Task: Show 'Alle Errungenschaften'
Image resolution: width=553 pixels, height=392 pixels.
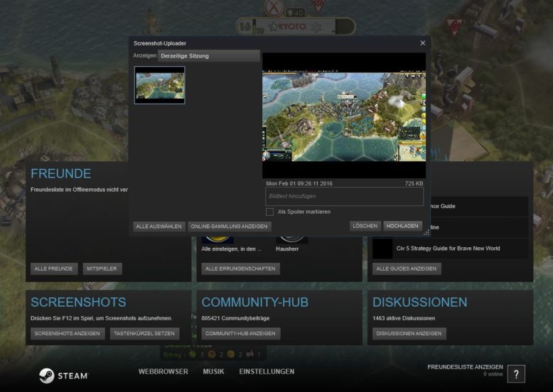Action: (240, 268)
